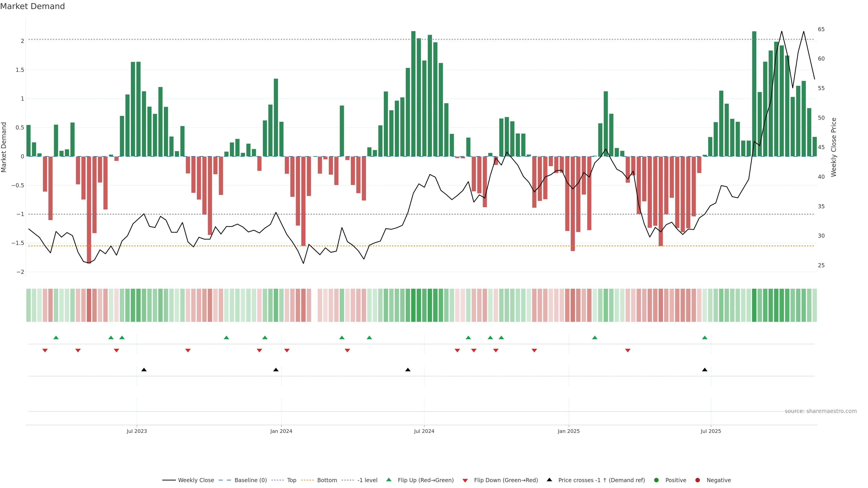Image resolution: width=868 pixels, height=488 pixels.
Task: Click the Jan 2025 x-axis label
Action: point(568,431)
